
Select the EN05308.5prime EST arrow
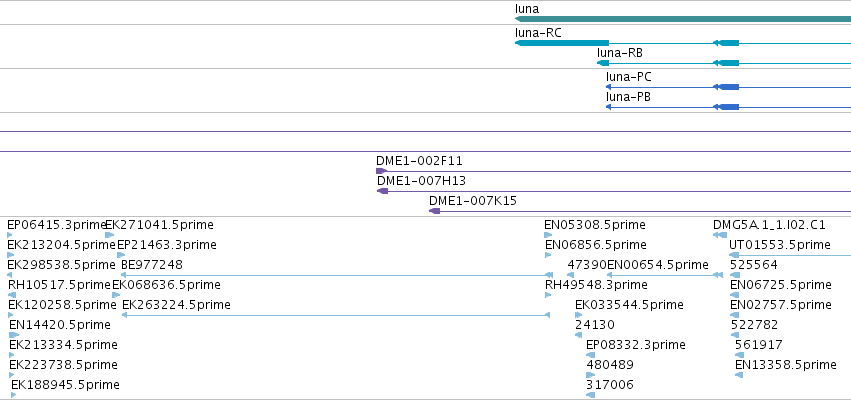(548, 235)
